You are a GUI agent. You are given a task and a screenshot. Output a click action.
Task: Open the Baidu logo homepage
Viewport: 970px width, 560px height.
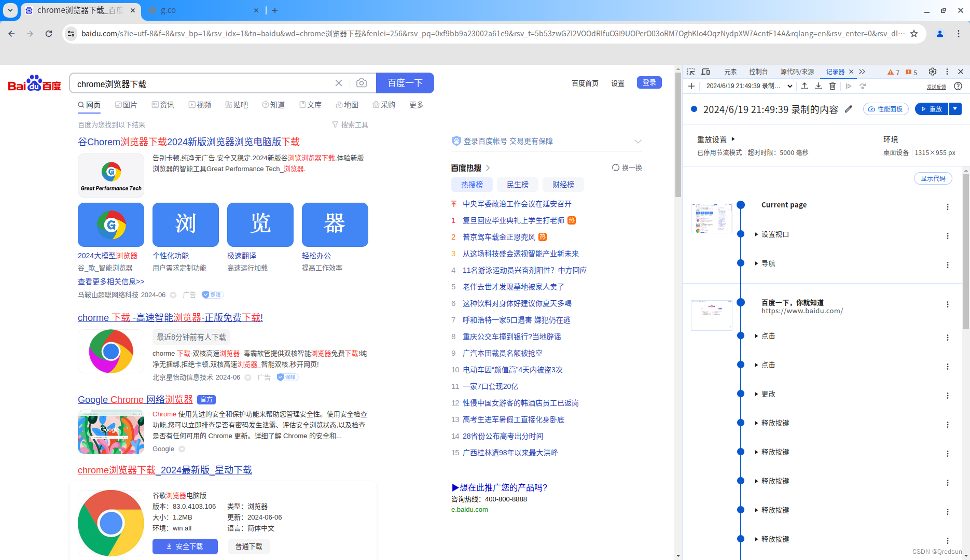pos(34,83)
